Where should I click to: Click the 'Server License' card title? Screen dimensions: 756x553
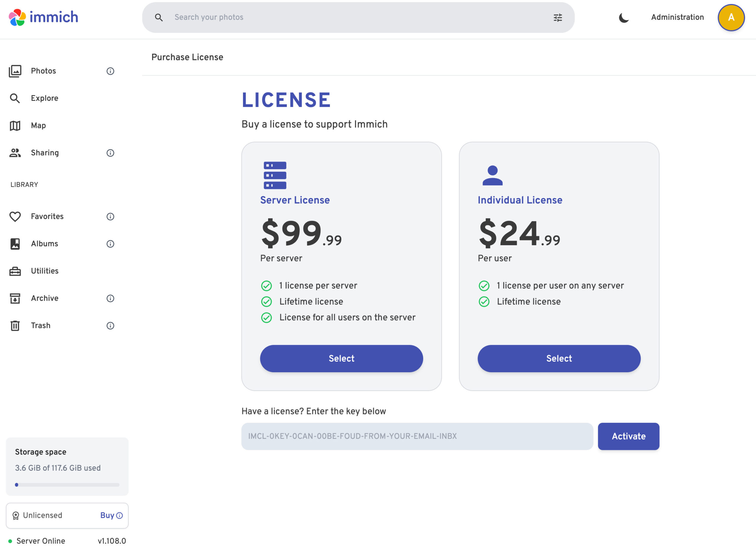(x=295, y=200)
